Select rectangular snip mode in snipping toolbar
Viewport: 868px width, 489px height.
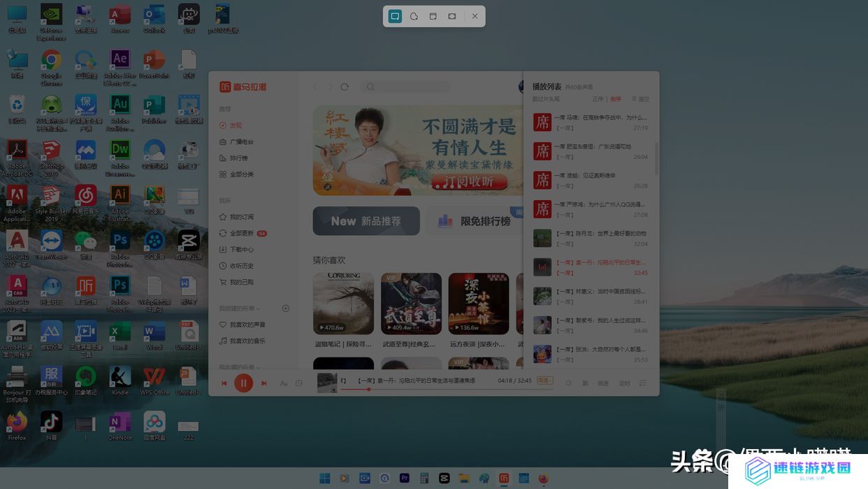click(x=395, y=16)
